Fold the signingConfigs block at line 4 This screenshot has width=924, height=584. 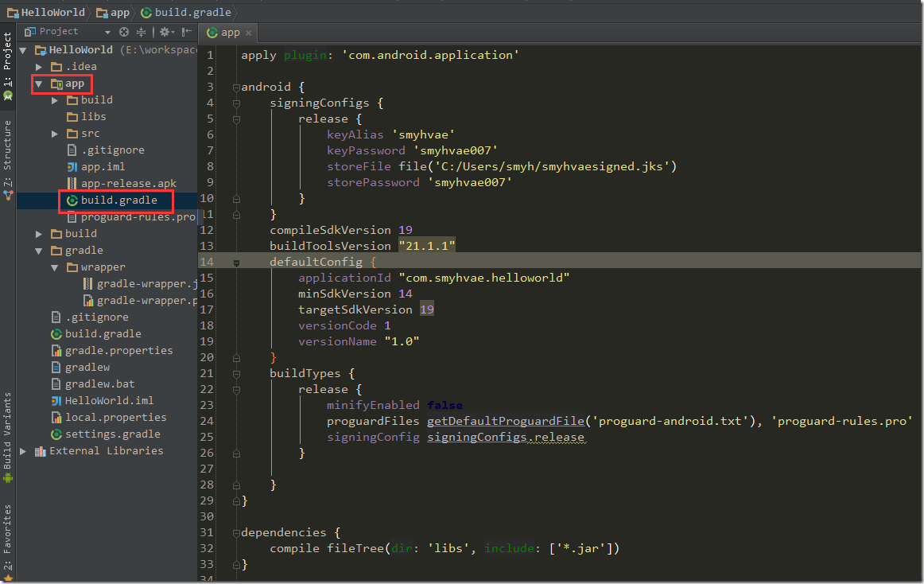point(236,103)
